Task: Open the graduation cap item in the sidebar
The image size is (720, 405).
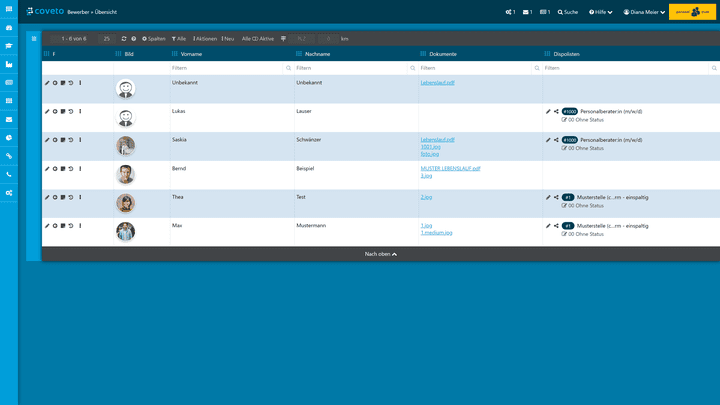Action: click(x=9, y=46)
